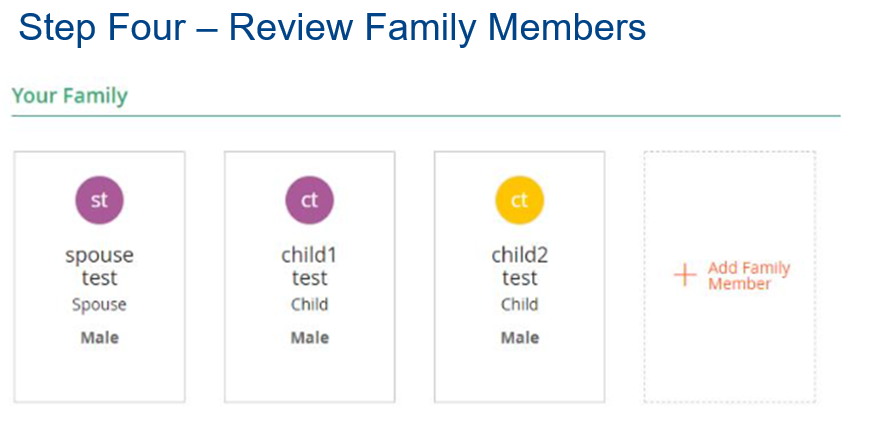Image resolution: width=888 pixels, height=440 pixels.
Task: Select the 'Spouse' relationship label
Action: click(x=99, y=305)
